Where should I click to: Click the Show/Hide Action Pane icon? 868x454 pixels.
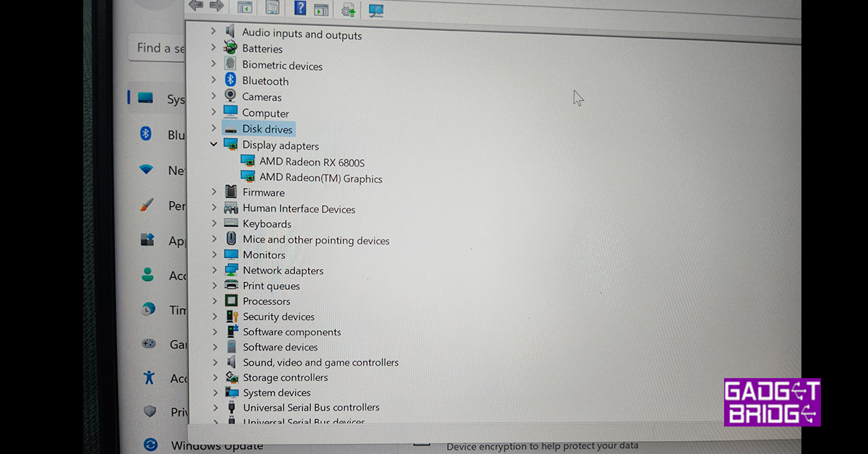321,9
